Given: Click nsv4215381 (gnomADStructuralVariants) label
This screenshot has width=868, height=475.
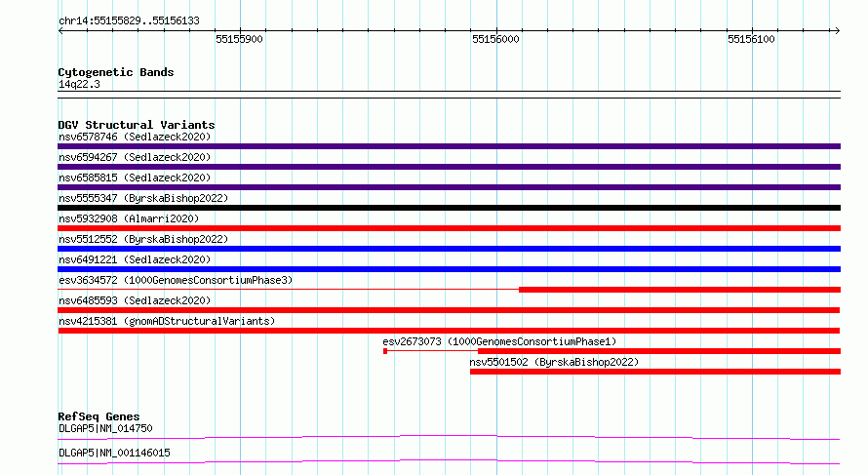Looking at the screenshot, I should click(167, 321).
